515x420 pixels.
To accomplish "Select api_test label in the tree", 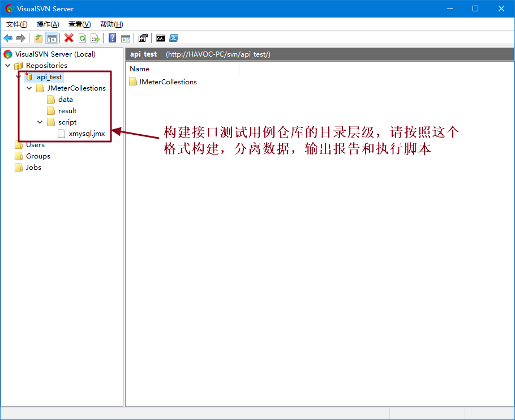I will (49, 77).
